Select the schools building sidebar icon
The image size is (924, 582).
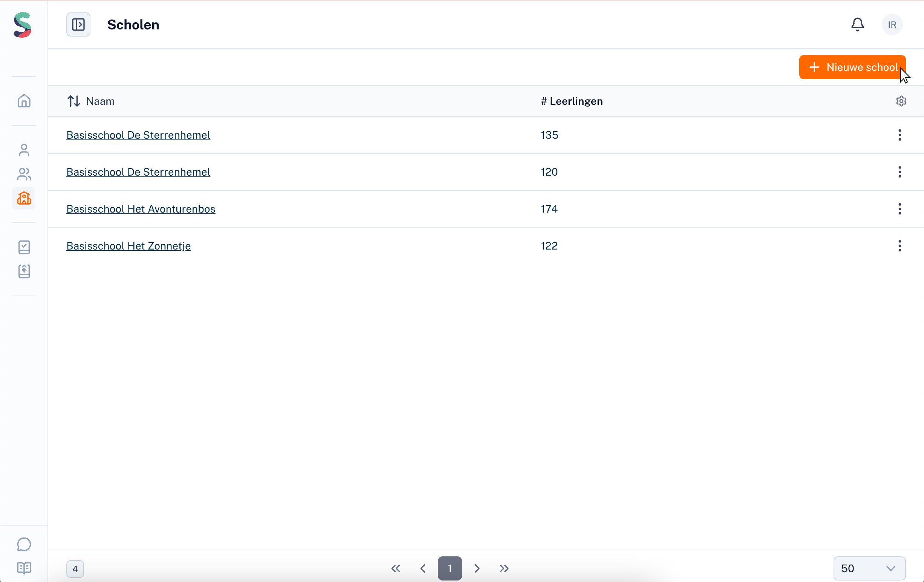click(x=24, y=198)
